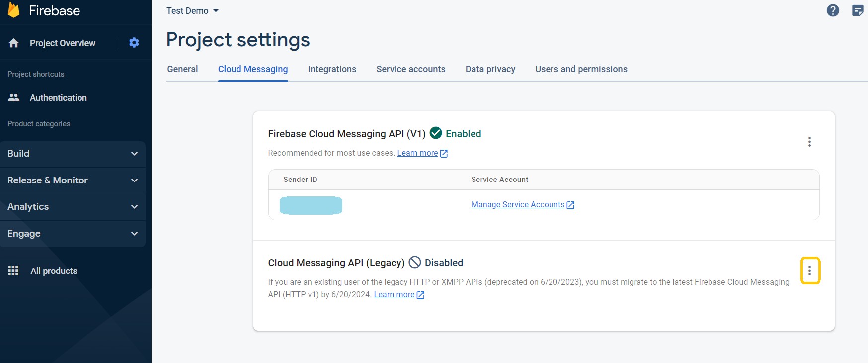Viewport: 868px width, 363px height.
Task: Open the release notes icon at top right
Action: (858, 10)
